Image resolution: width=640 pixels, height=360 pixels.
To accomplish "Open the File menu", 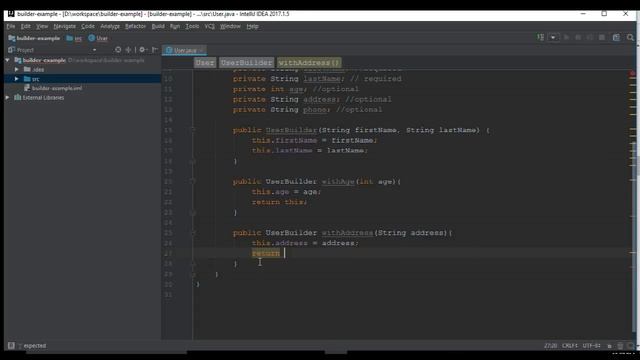I will click(11, 26).
